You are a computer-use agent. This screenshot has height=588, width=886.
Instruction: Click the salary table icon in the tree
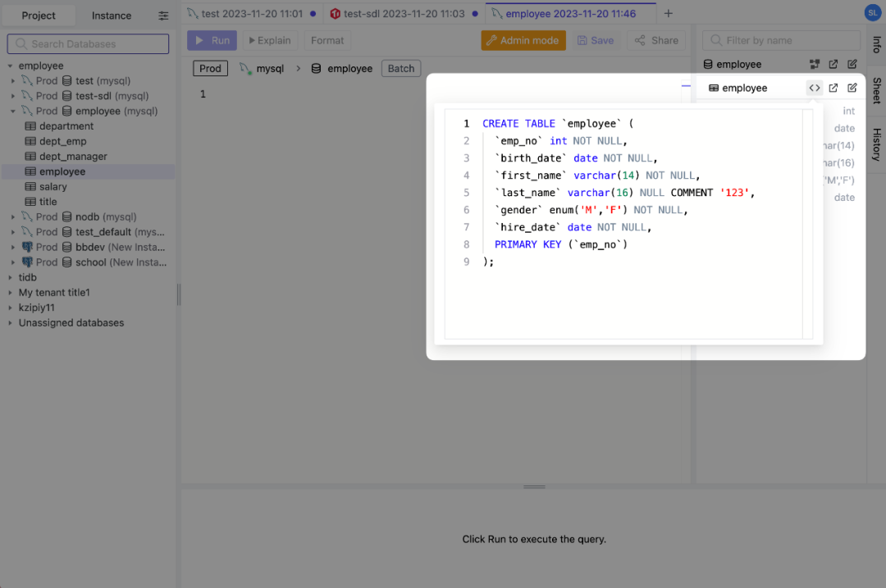click(30, 186)
